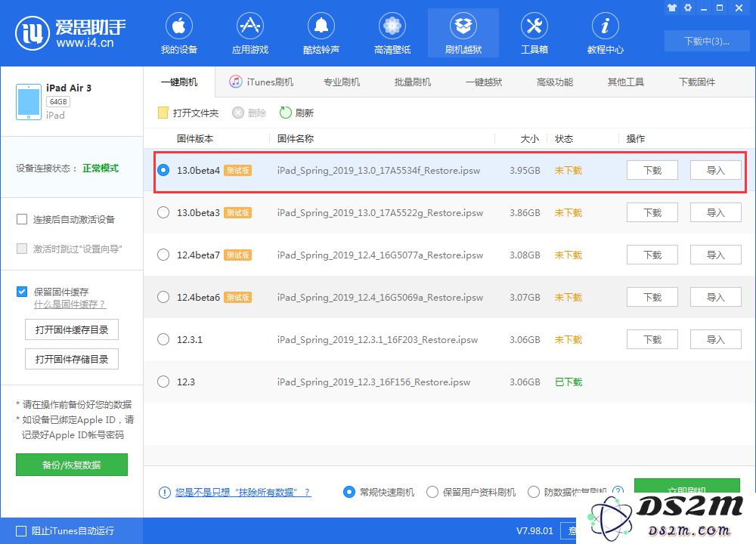Screen dimensions: 756x544
Task: Toggle 阻止iTunes自动运行 checkbox
Action: point(21,531)
